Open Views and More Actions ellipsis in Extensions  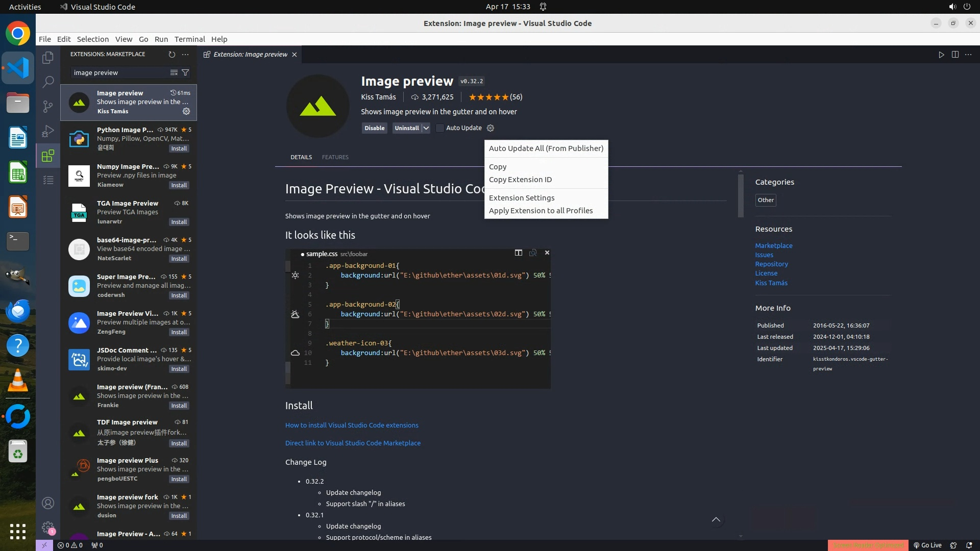point(185,54)
